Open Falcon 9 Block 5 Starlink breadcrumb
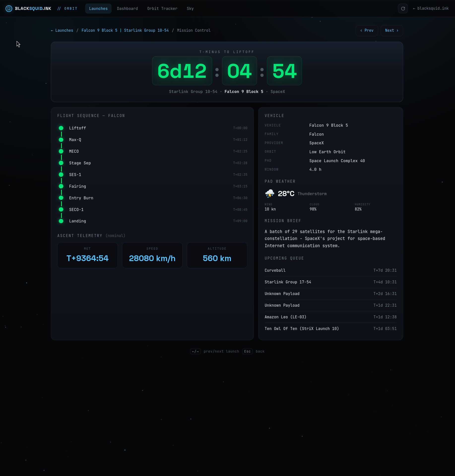Screen dimensions: 455x476 point(125,30)
